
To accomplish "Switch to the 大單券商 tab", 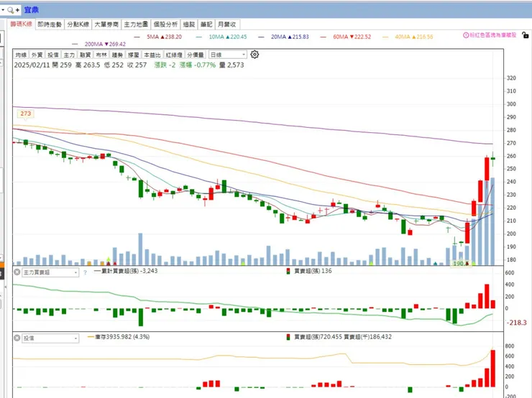I will coord(106,24).
